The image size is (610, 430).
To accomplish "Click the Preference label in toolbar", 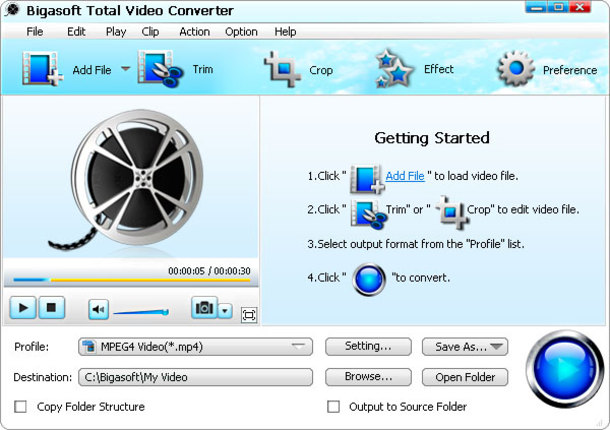I will [x=570, y=70].
